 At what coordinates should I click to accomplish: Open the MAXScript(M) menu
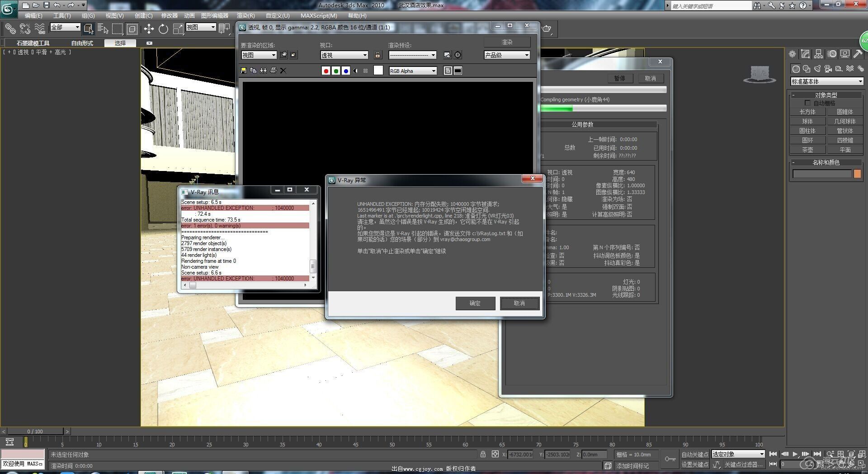319,15
